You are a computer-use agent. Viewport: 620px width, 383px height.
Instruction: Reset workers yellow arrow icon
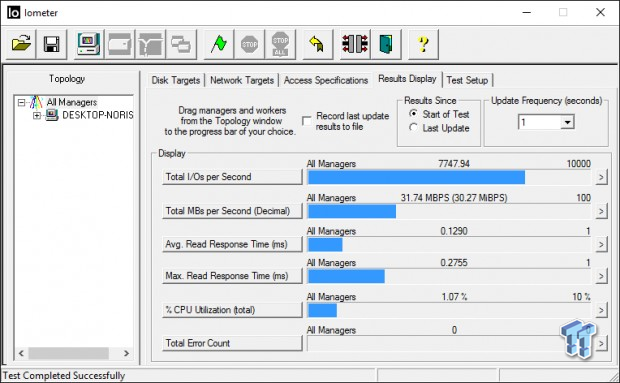click(317, 44)
